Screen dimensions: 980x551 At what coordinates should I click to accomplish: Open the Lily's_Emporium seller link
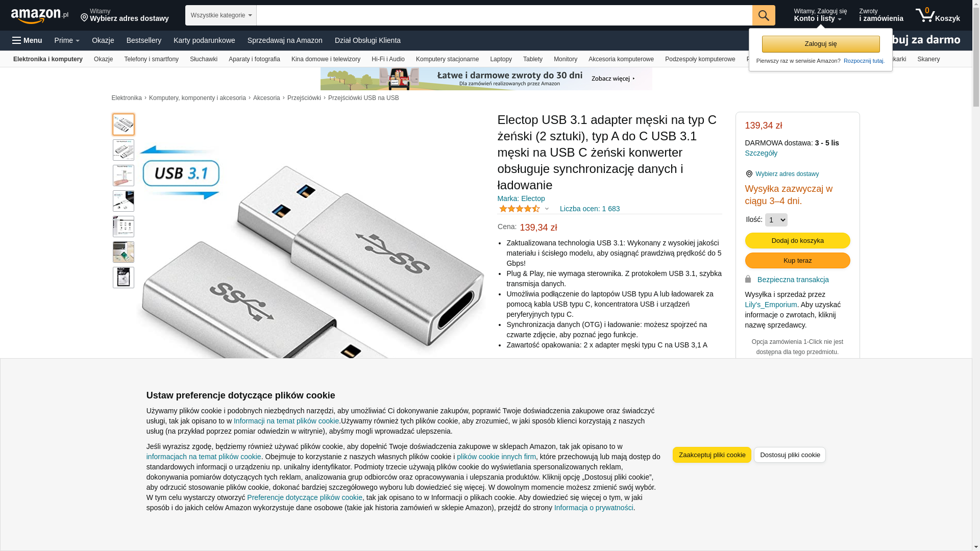(x=771, y=305)
